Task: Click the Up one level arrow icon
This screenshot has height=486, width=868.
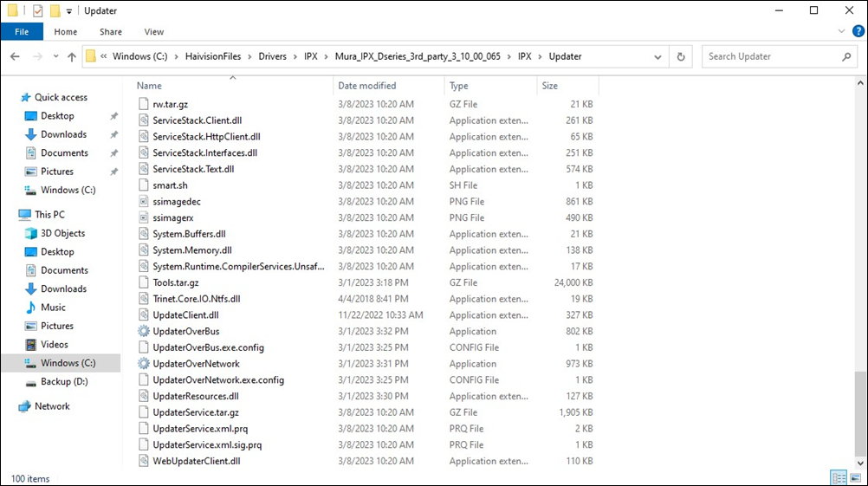Action: point(72,57)
